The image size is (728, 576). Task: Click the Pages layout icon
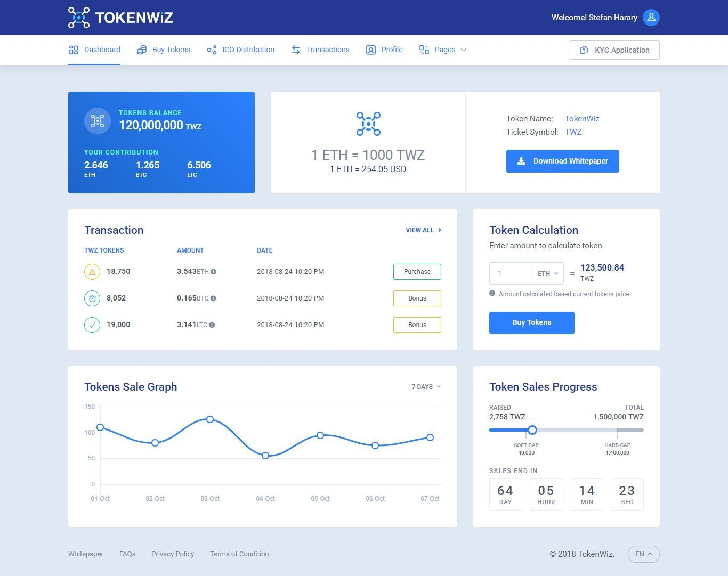pos(424,50)
